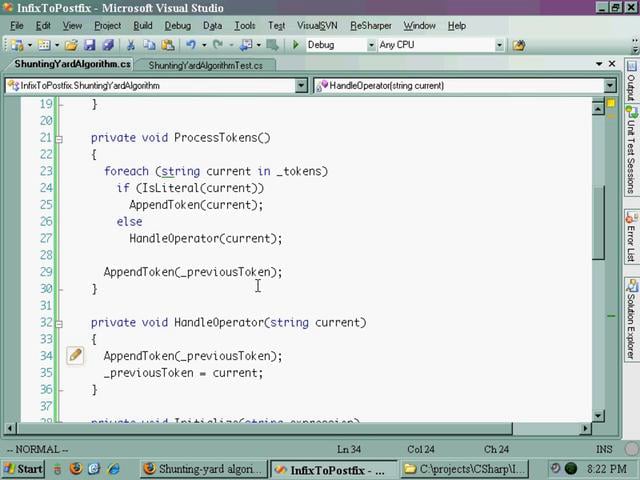Viewport: 640px width, 480px height.
Task: Save the current file with the floppy icon
Action: pos(89,45)
